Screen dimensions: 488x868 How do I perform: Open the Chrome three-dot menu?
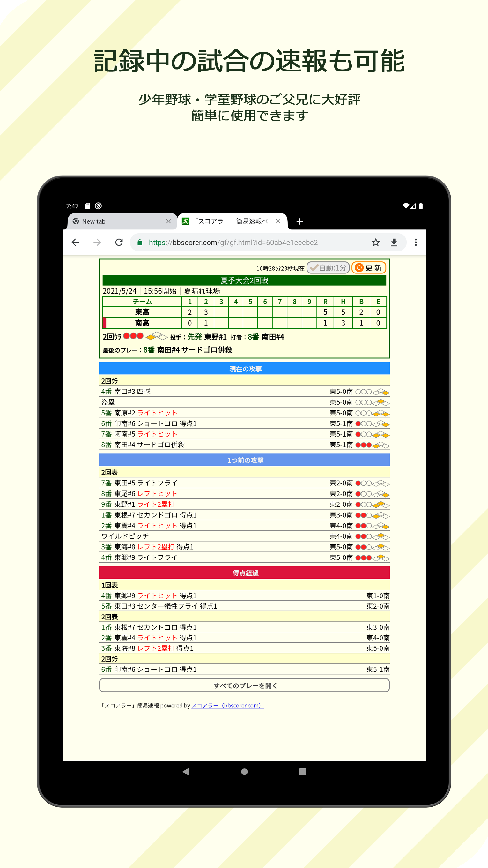click(x=416, y=242)
